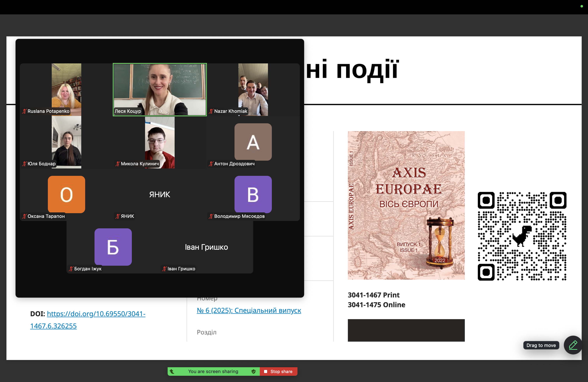Click Nazar Khomiak's muted microphone icon

pyautogui.click(x=211, y=111)
